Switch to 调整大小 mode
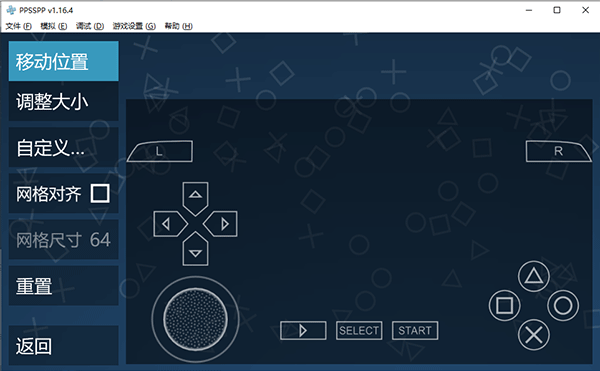Viewport: 600px width, 371px height. click(x=64, y=102)
